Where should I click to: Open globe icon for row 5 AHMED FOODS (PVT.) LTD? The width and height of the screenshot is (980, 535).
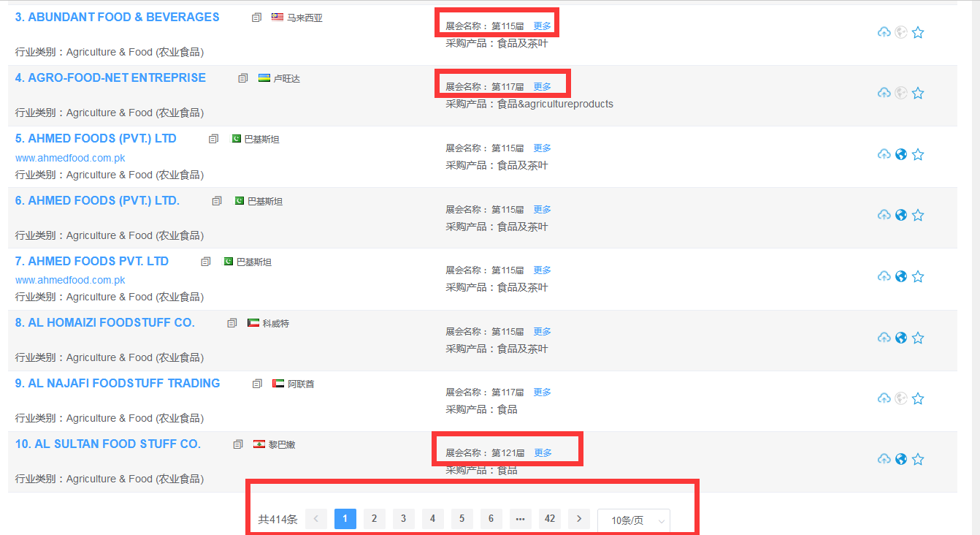[x=901, y=154]
